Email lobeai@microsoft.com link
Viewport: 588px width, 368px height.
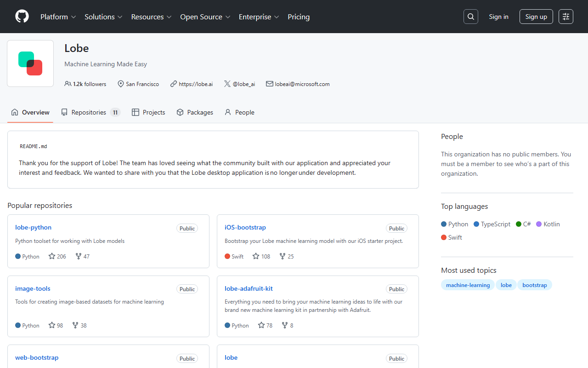click(x=302, y=84)
